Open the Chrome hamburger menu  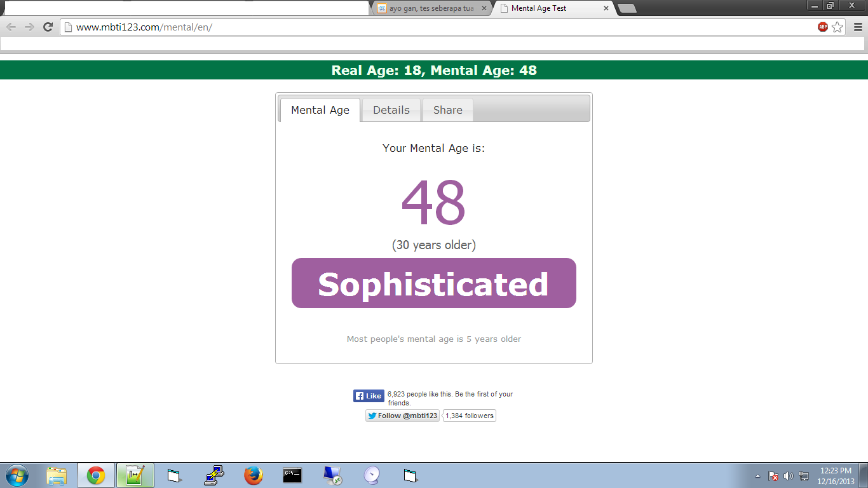pyautogui.click(x=858, y=27)
